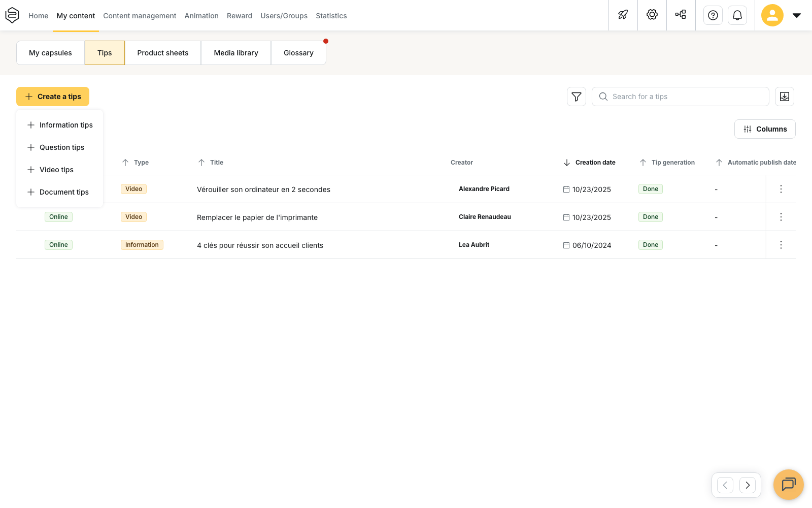This screenshot has height=508, width=812.
Task: Open the help question mark icon
Action: (713, 15)
